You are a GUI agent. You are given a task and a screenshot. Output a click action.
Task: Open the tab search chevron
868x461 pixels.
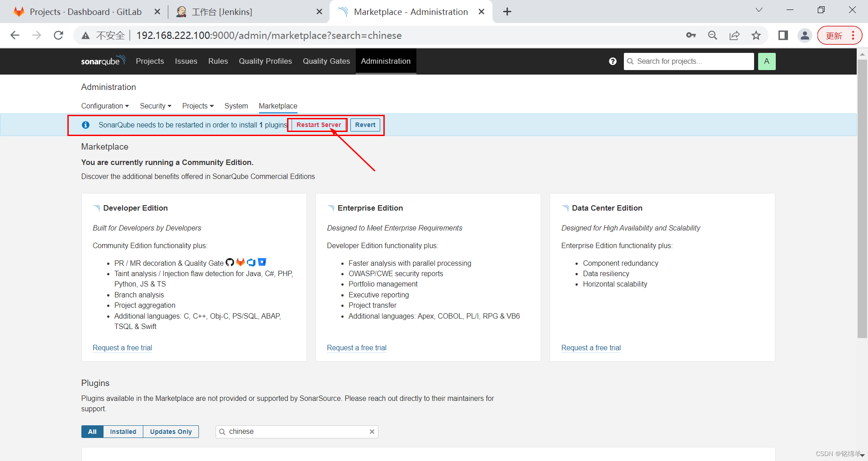[759, 10]
